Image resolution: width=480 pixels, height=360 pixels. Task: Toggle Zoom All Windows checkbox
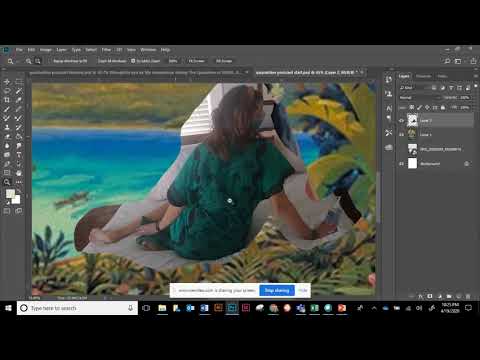coord(95,61)
